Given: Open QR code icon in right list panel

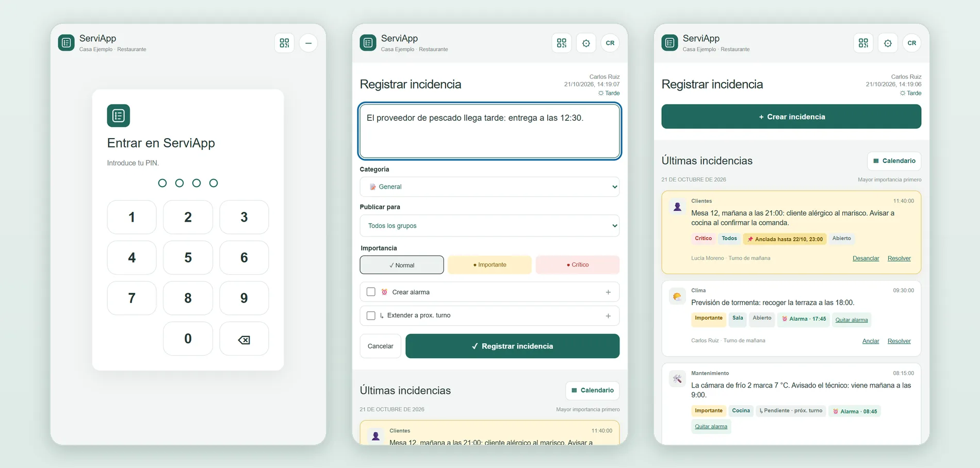Looking at the screenshot, I should (x=863, y=43).
